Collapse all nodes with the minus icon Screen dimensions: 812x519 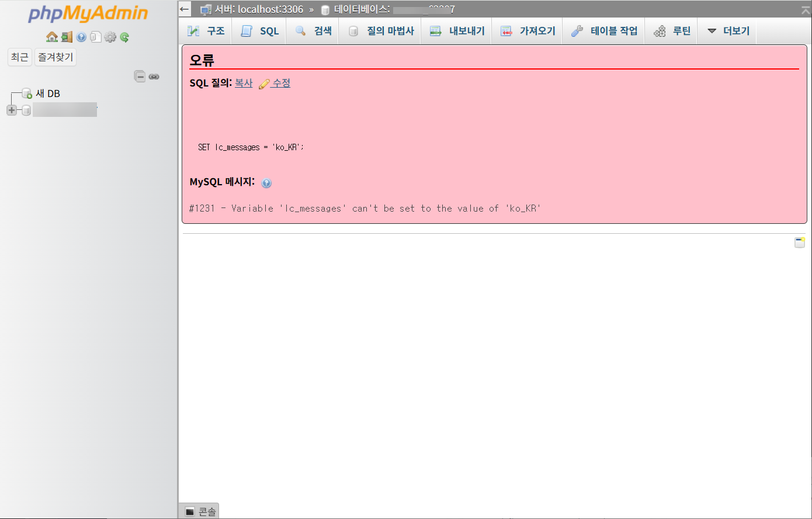click(140, 75)
